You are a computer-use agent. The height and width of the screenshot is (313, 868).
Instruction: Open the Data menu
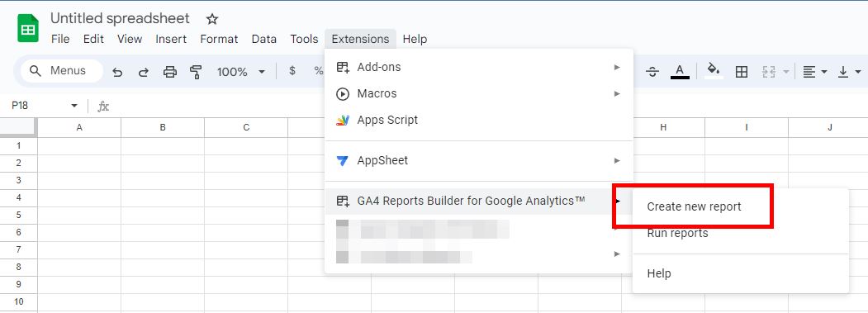pyautogui.click(x=263, y=40)
